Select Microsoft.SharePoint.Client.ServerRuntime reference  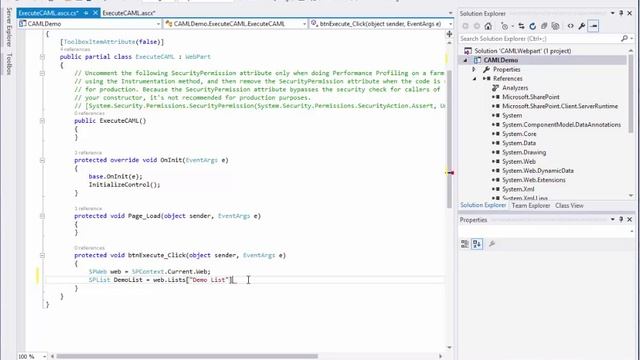tap(560, 106)
